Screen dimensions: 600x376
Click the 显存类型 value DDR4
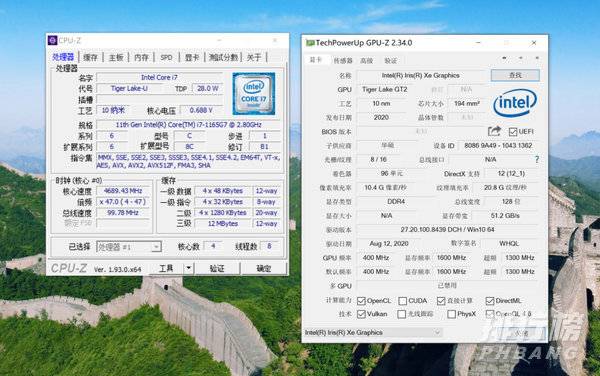(x=396, y=202)
